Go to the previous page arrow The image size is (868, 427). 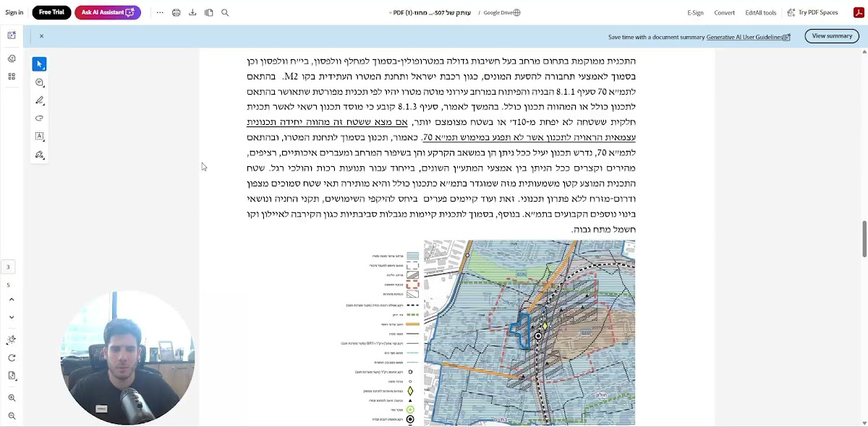tap(12, 299)
